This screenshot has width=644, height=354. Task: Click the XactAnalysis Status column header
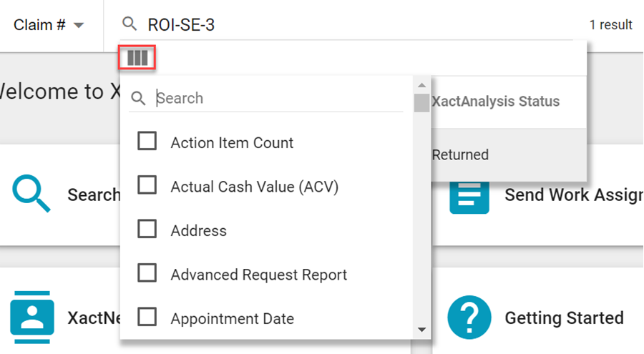pyautogui.click(x=496, y=102)
